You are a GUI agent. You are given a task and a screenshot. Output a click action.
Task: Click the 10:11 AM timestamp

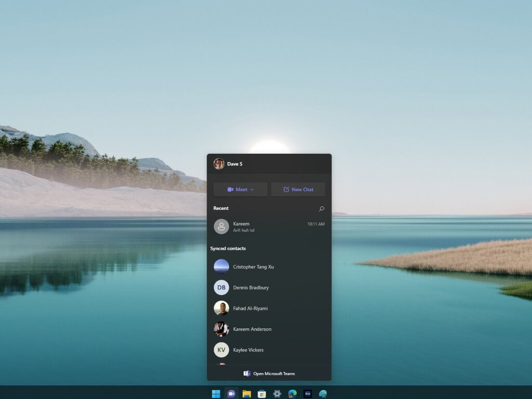(x=316, y=224)
